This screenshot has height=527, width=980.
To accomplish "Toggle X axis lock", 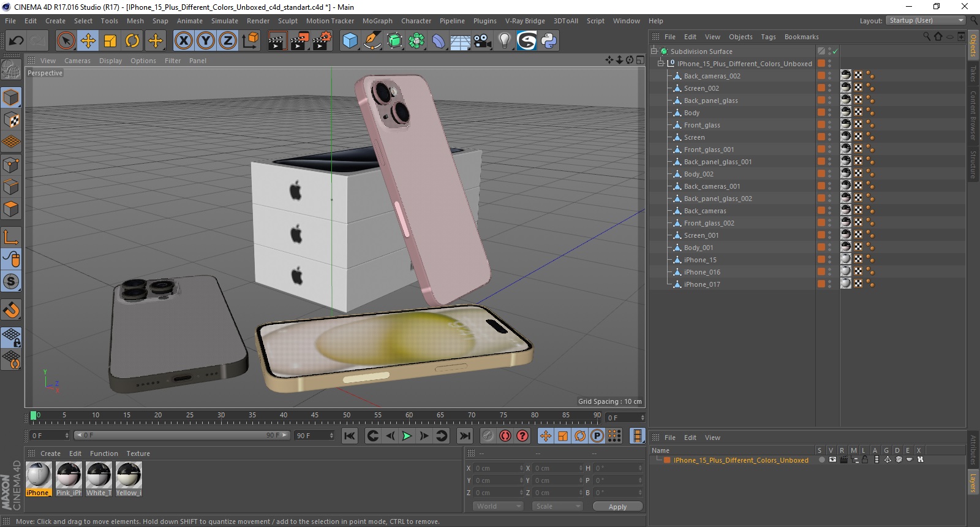I will 183,41.
